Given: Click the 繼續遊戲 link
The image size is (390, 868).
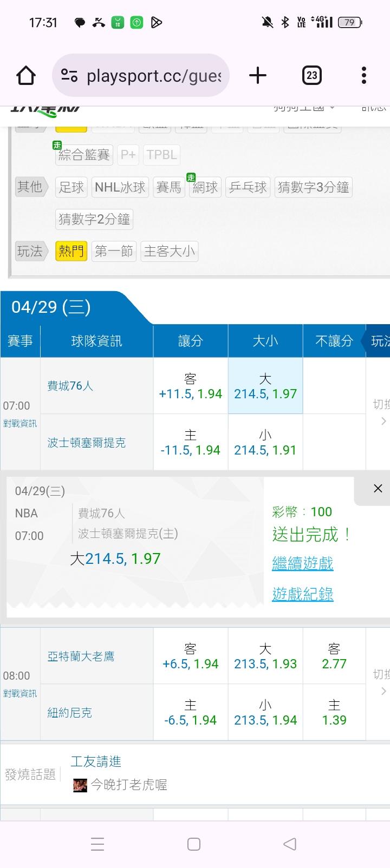Looking at the screenshot, I should point(302,563).
